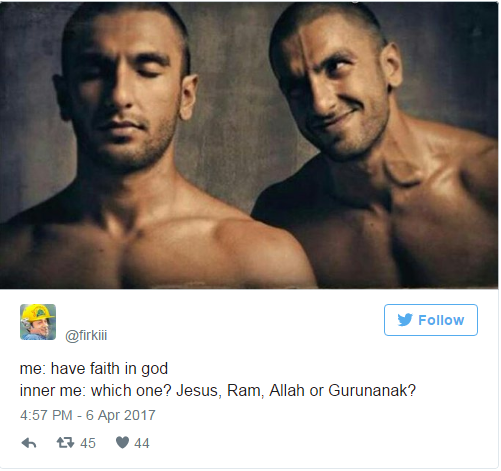Open the @firkiii profile avatar
This screenshot has height=471, width=501.
point(38,322)
